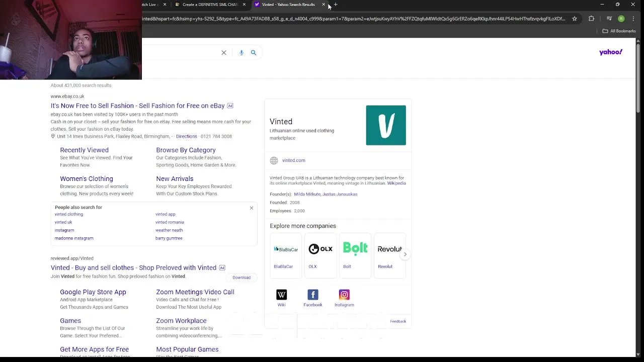Open the New Arrivals sitelink
This screenshot has height=362, width=644.
(175, 178)
